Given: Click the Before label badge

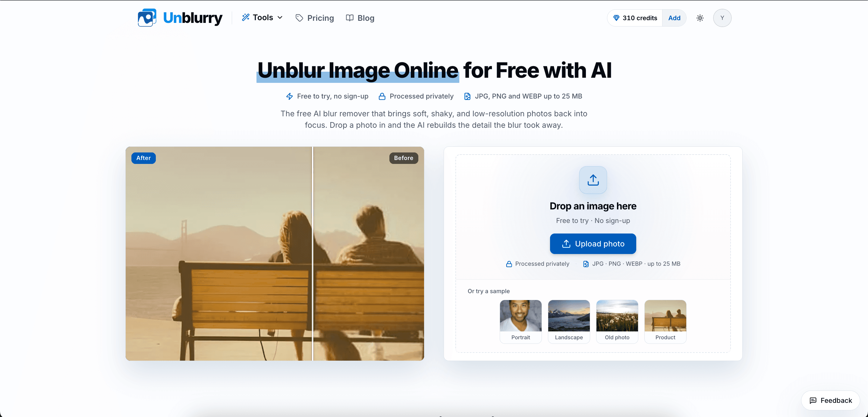Looking at the screenshot, I should click(x=404, y=158).
